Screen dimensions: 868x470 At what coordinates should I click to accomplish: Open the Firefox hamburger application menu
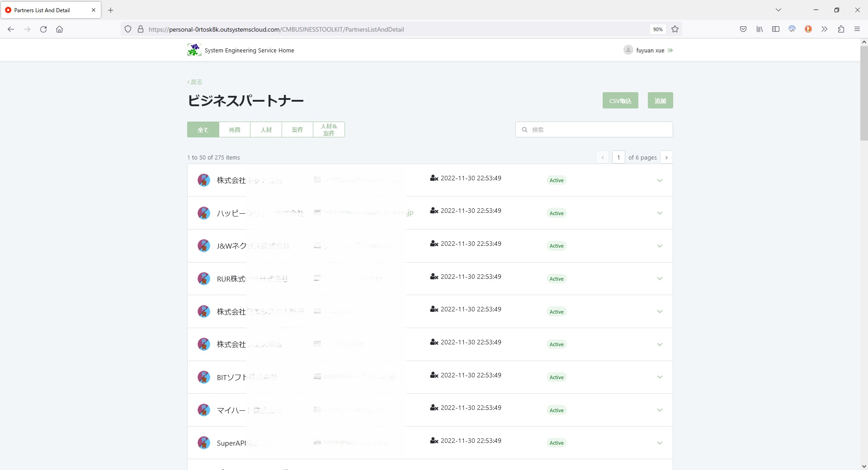click(857, 29)
